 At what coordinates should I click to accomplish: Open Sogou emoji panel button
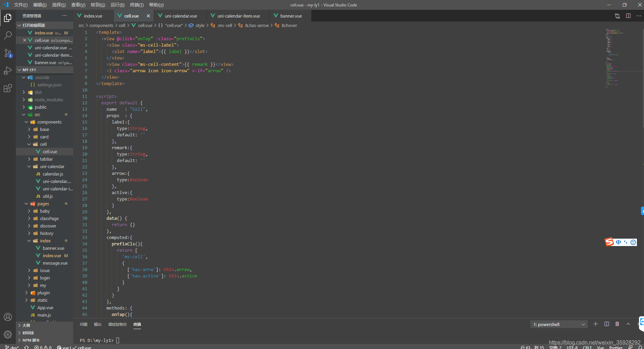[633, 242]
